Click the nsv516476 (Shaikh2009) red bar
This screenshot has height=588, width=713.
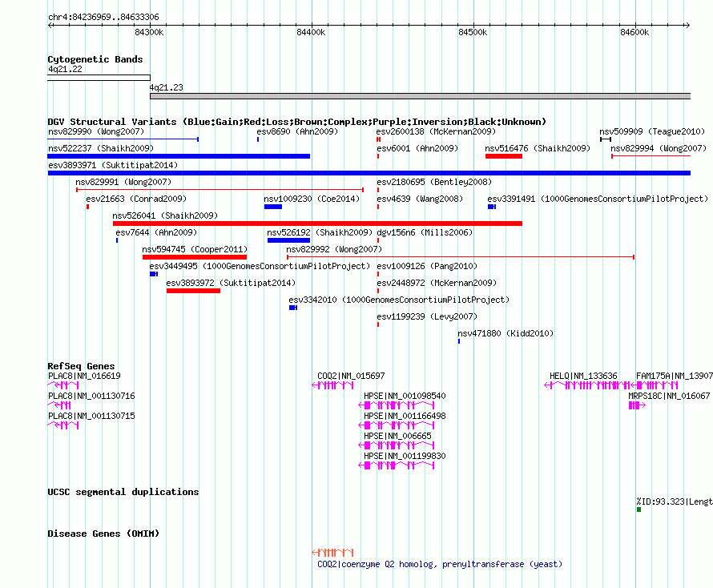pos(504,156)
